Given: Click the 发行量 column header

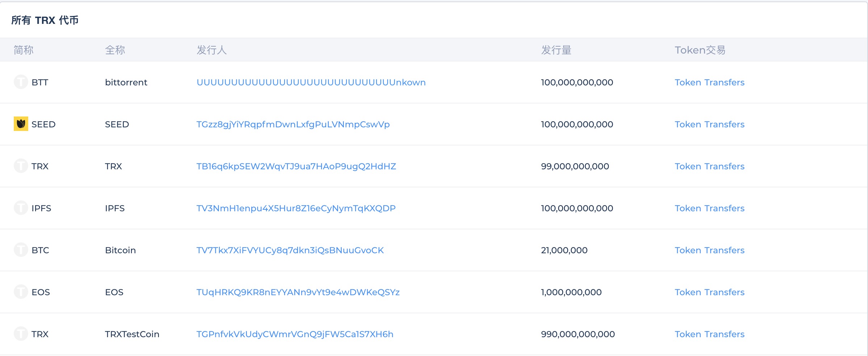Looking at the screenshot, I should click(556, 50).
